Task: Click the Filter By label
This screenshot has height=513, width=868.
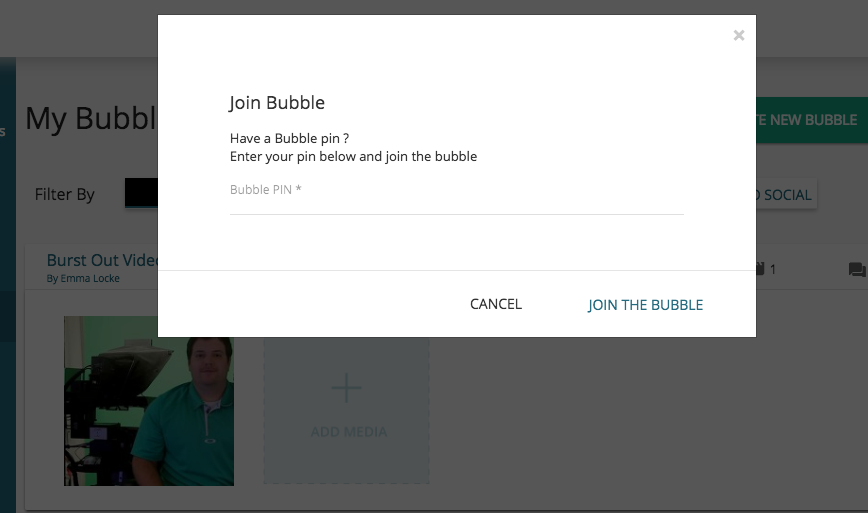Action: pyautogui.click(x=65, y=194)
